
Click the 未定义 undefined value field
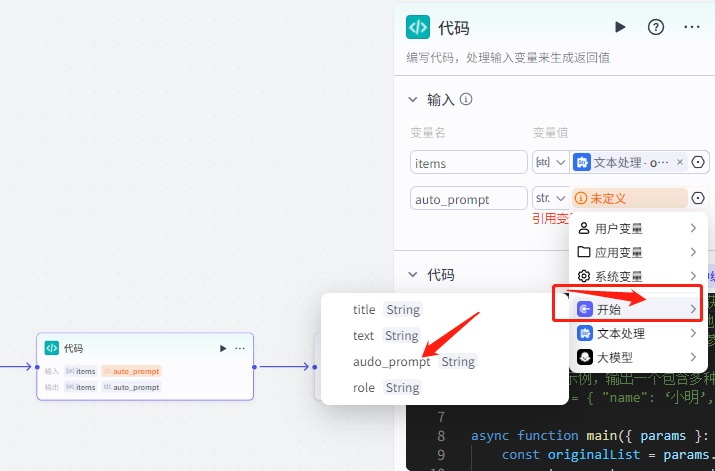(x=630, y=198)
